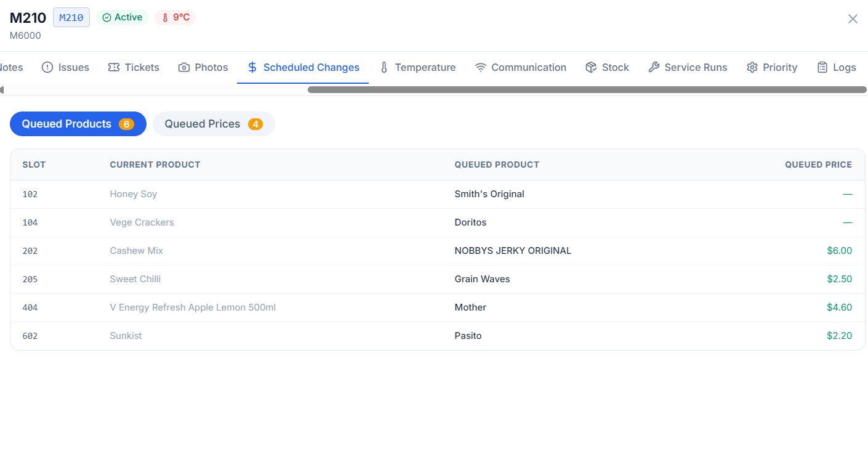Select slot 104 cell
868x472 pixels.
pyautogui.click(x=30, y=222)
